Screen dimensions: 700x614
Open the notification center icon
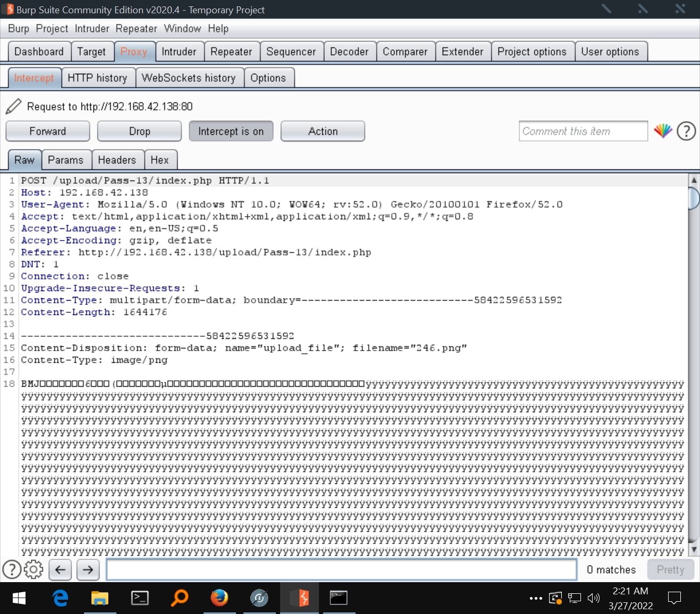(x=674, y=598)
